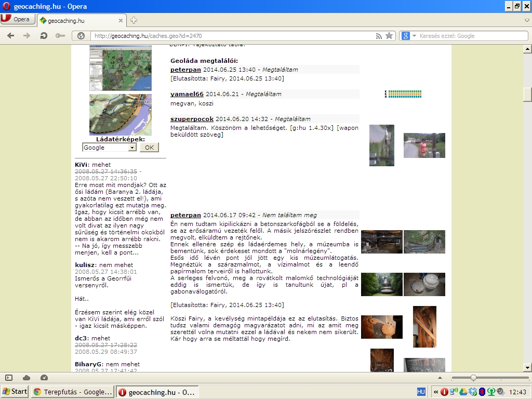Click the HU language indicator
532x399 pixels.
(421, 392)
